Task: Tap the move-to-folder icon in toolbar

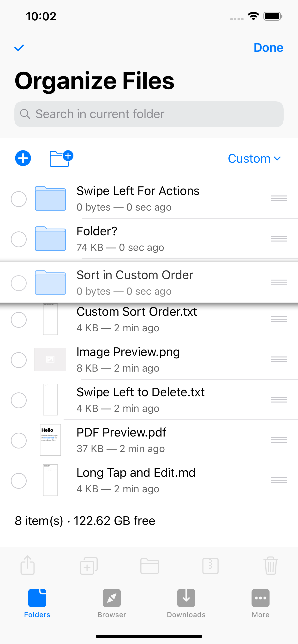Action: [x=150, y=566]
